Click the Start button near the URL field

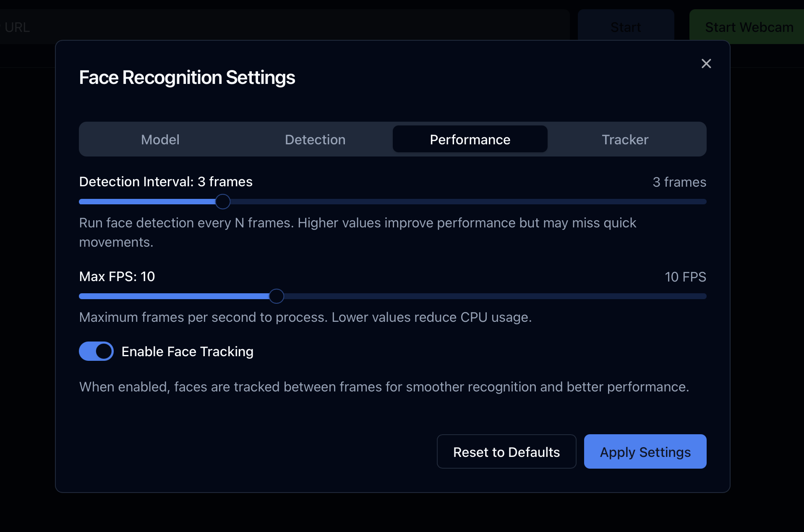click(x=626, y=27)
